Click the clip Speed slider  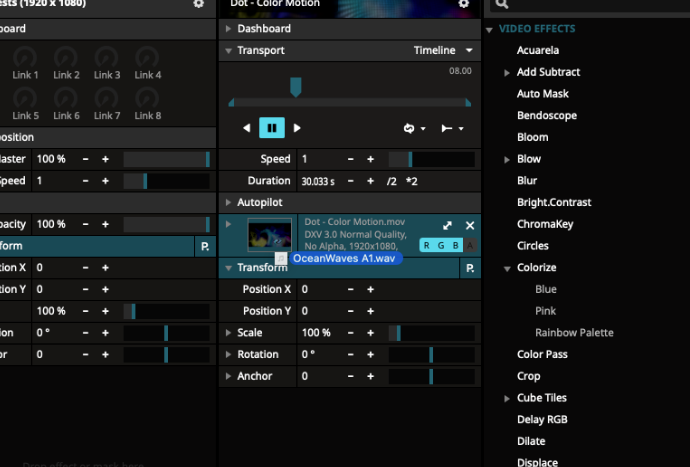tap(431, 159)
